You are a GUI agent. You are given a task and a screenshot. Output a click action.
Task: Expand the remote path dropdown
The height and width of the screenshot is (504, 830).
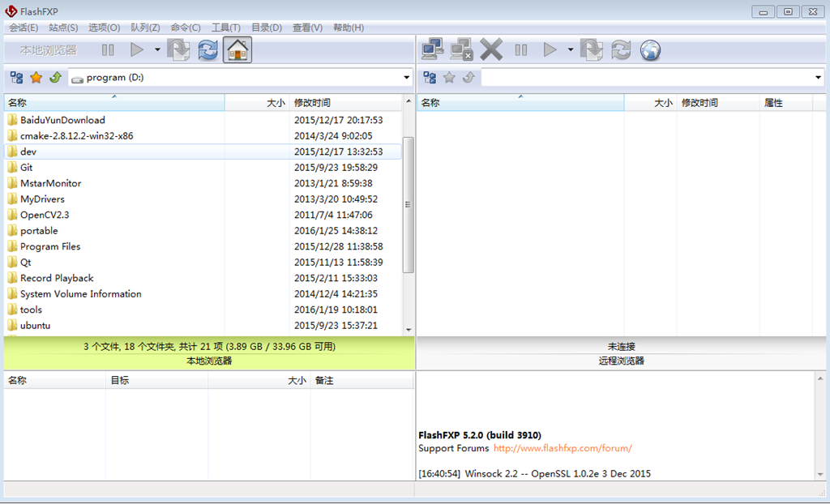(x=818, y=78)
